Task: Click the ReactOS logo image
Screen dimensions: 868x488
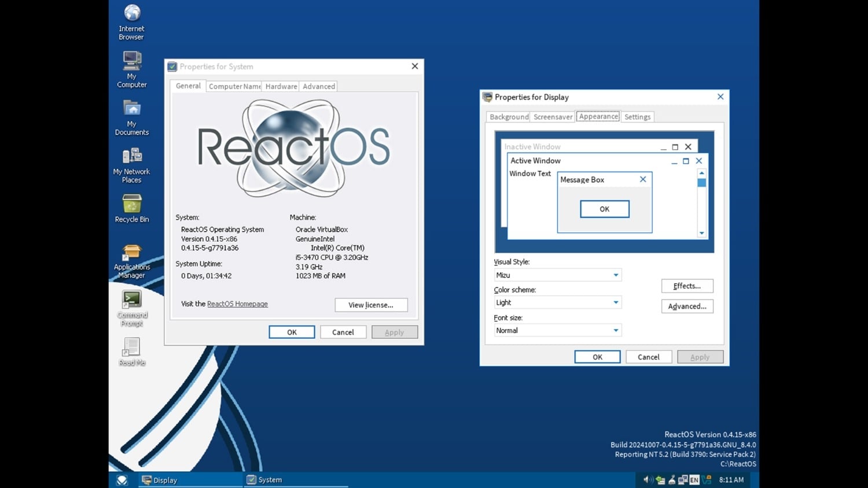Action: (294, 147)
